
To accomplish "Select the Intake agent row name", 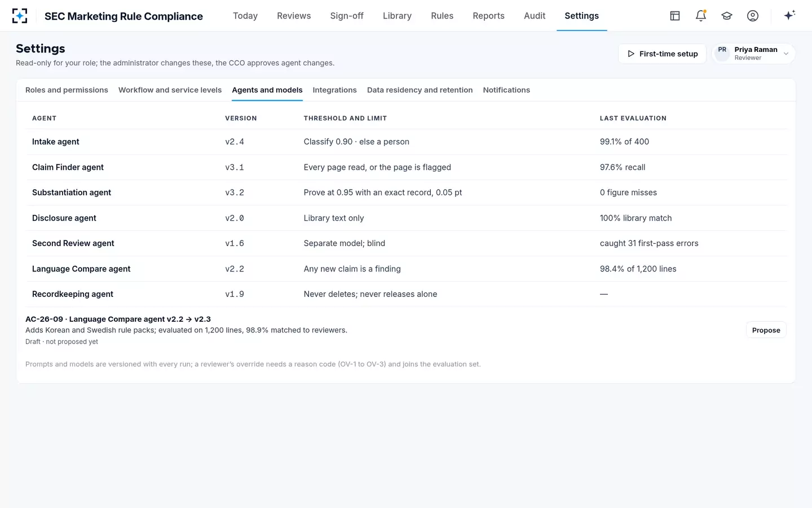I will tap(56, 142).
